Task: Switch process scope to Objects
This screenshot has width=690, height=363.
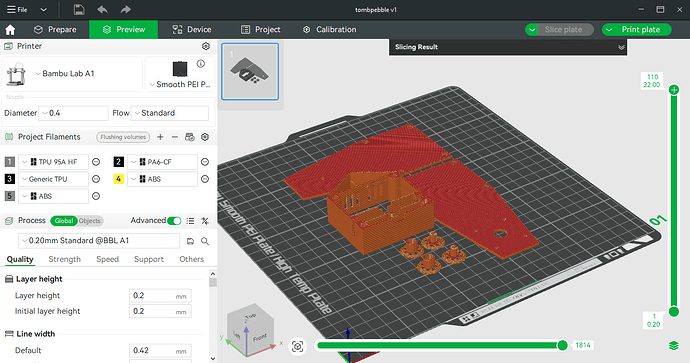Action: click(90, 221)
